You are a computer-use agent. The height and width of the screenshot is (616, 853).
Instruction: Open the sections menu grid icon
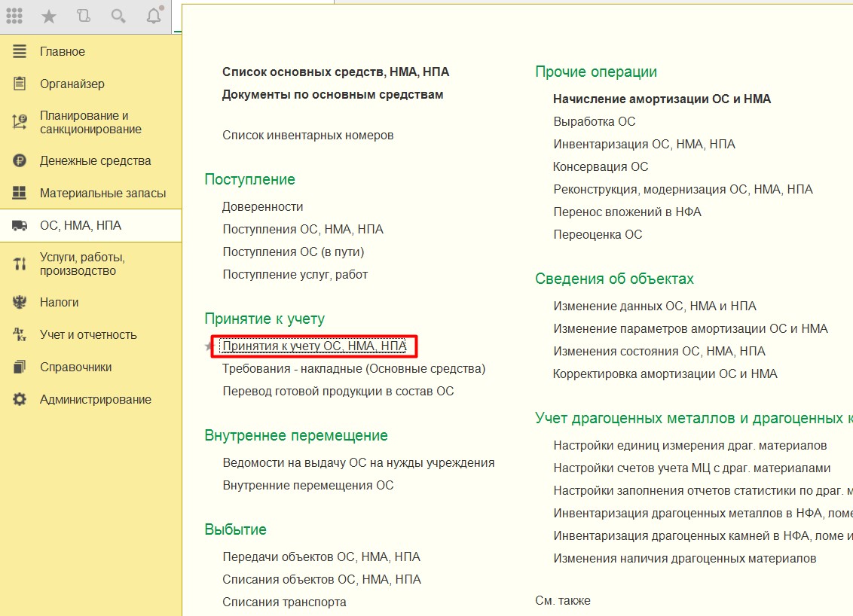(14, 17)
